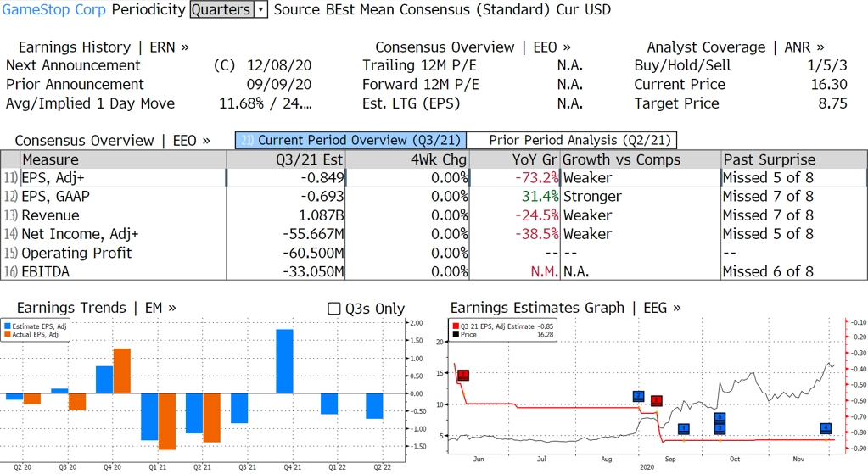Click the black Price legend swatch

456,334
